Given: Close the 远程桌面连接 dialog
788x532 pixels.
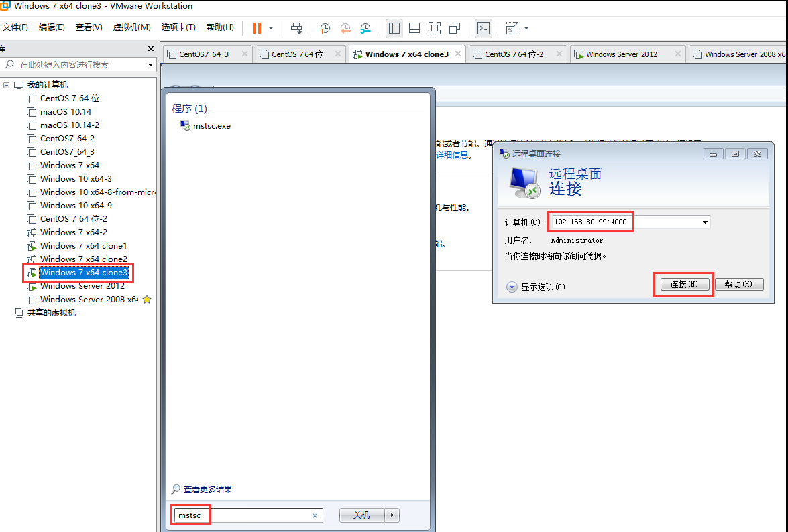Looking at the screenshot, I should coord(757,154).
